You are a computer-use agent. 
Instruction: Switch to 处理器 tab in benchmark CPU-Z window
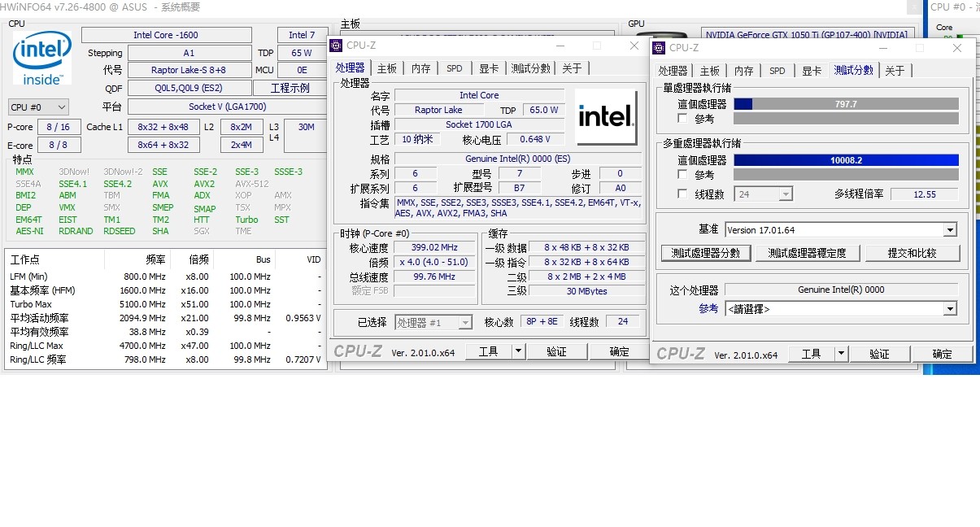tap(673, 71)
